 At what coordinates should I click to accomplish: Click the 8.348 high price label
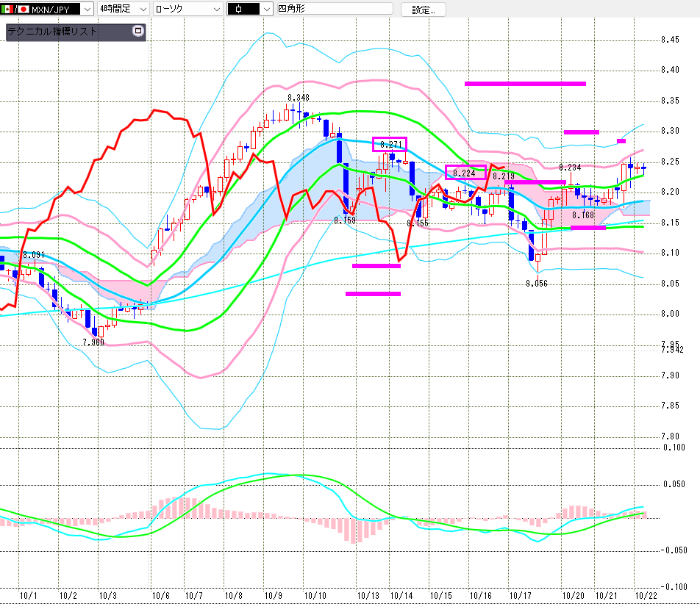pyautogui.click(x=299, y=98)
